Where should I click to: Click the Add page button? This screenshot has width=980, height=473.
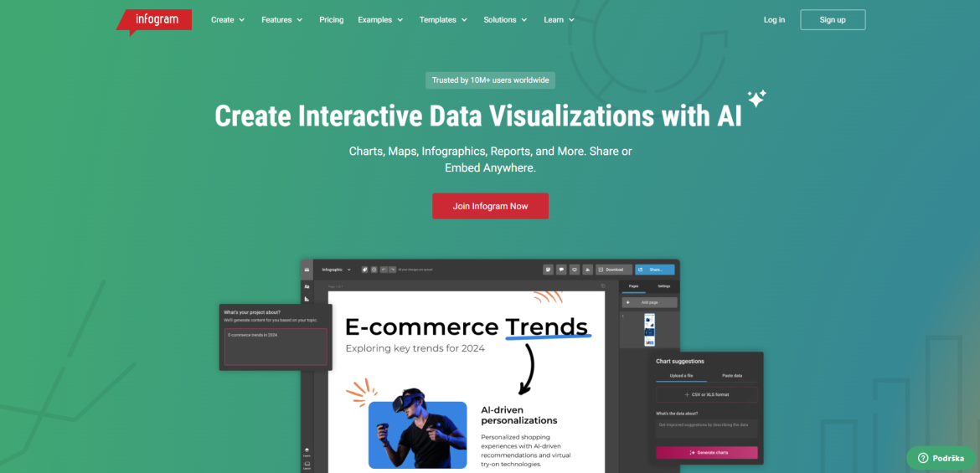click(x=649, y=301)
